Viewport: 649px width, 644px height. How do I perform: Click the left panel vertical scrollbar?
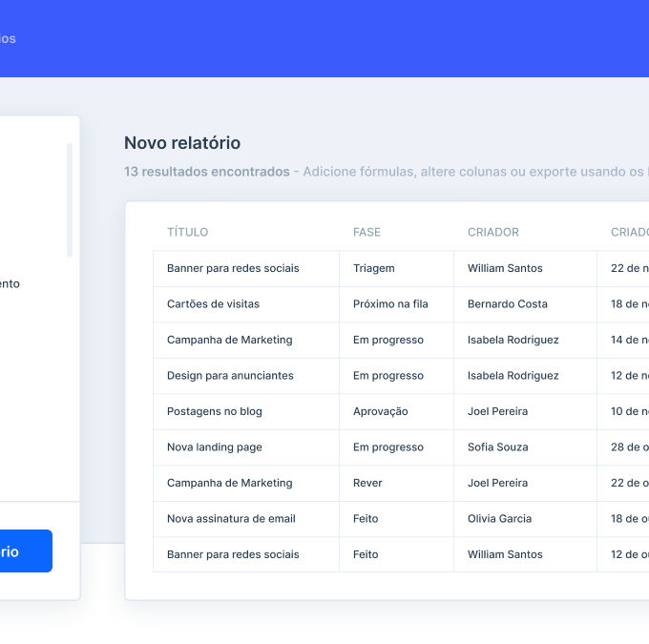click(x=70, y=200)
